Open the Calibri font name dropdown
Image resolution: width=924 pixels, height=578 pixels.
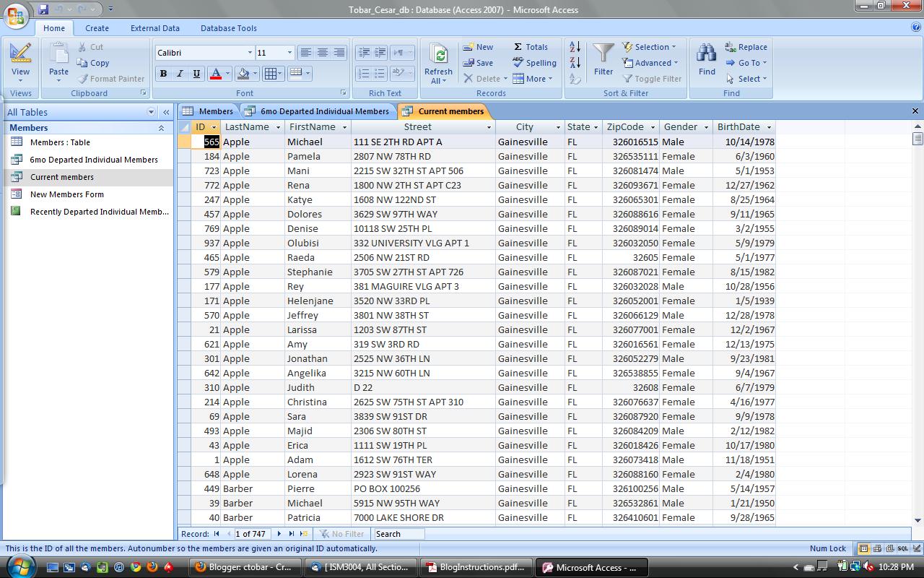tap(250, 53)
